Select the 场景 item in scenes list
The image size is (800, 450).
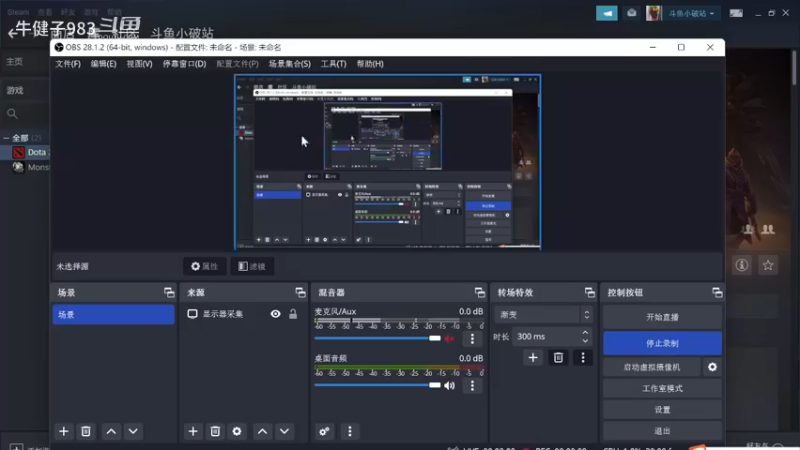113,314
